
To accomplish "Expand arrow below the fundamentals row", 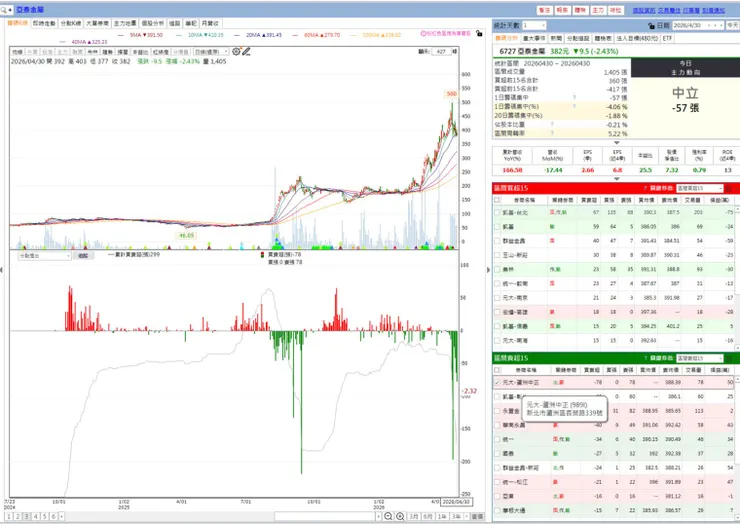I will [x=616, y=179].
